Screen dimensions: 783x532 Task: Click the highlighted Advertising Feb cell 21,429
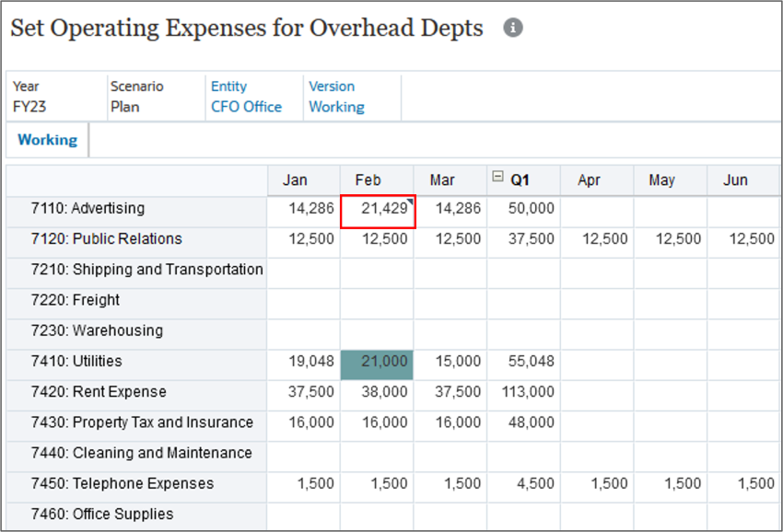tap(378, 208)
